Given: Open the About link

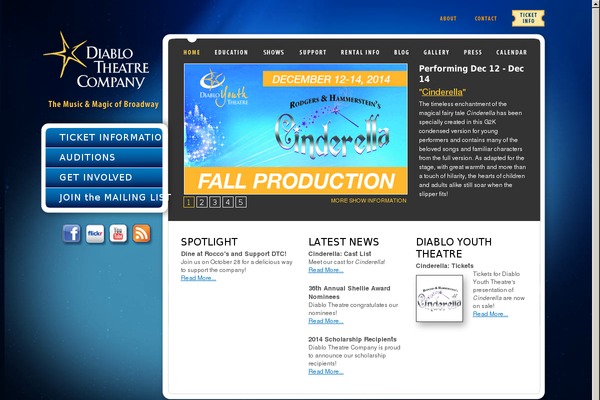Looking at the screenshot, I should [x=448, y=18].
